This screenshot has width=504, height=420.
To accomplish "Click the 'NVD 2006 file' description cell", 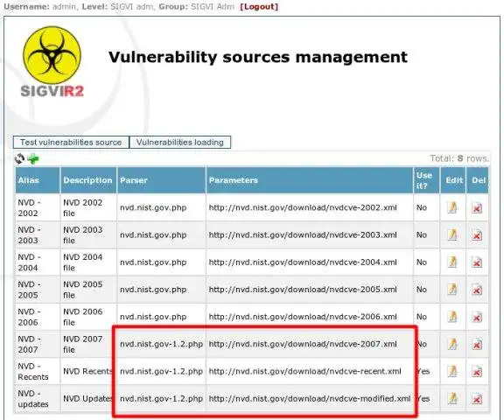I will coord(88,317).
